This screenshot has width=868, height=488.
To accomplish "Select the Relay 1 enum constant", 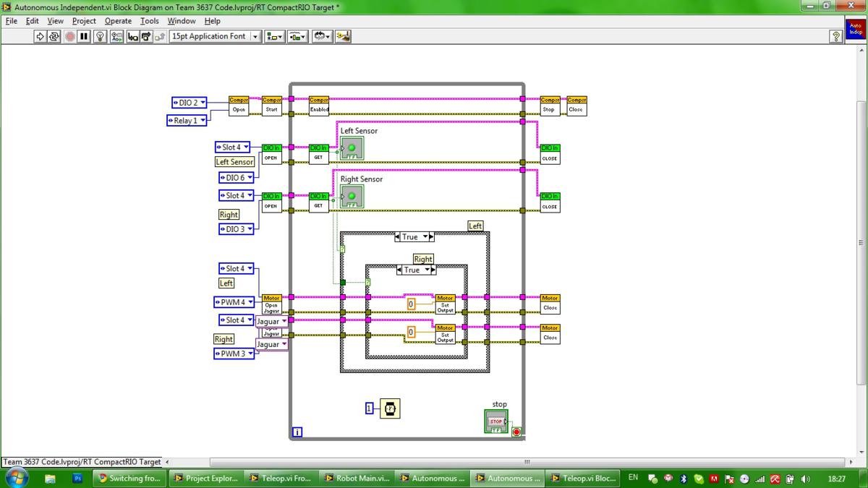I will tap(187, 121).
